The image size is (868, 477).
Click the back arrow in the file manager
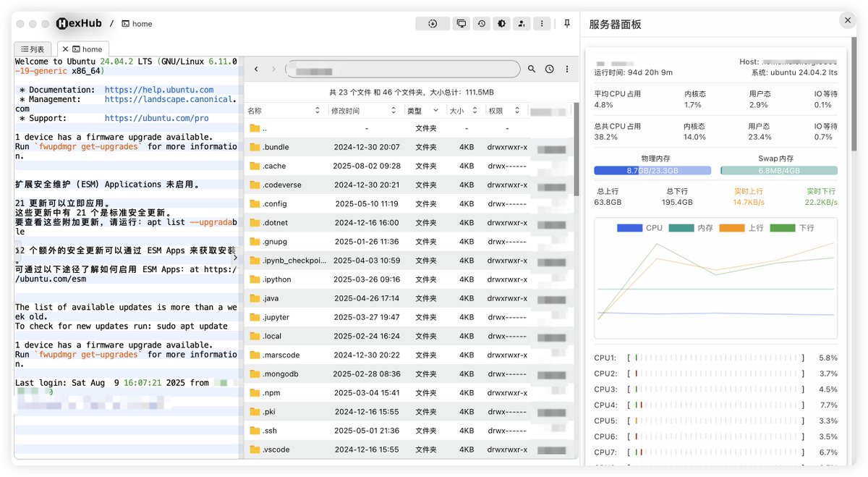tap(256, 69)
